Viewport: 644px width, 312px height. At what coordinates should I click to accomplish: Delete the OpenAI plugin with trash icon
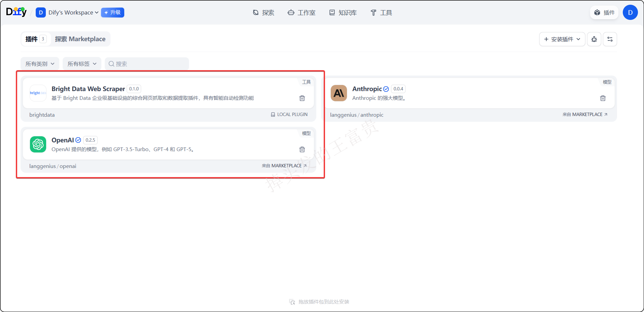point(302,149)
